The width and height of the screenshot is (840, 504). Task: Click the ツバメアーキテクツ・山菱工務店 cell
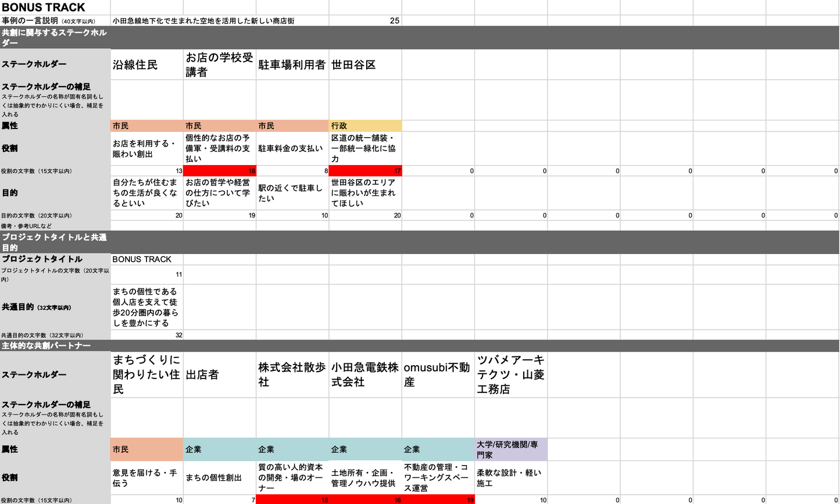tap(510, 374)
